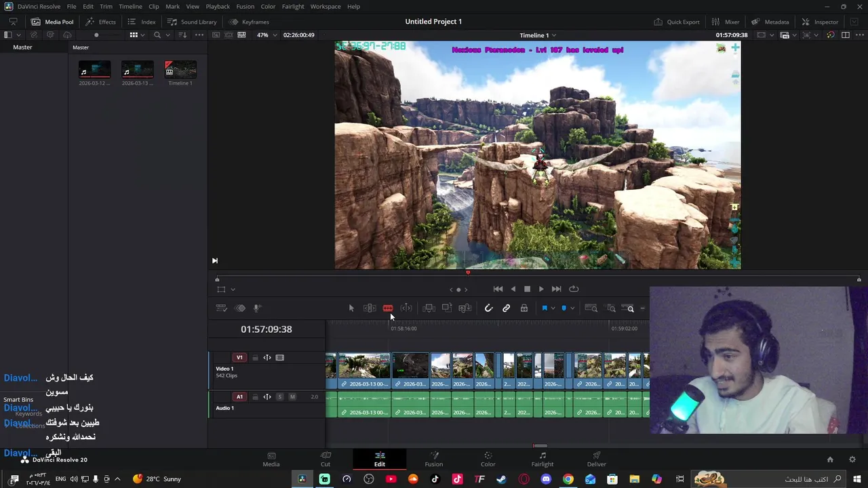Click the Overwrite Clip icon in toolbar
This screenshot has height=488, width=868.
click(447, 308)
